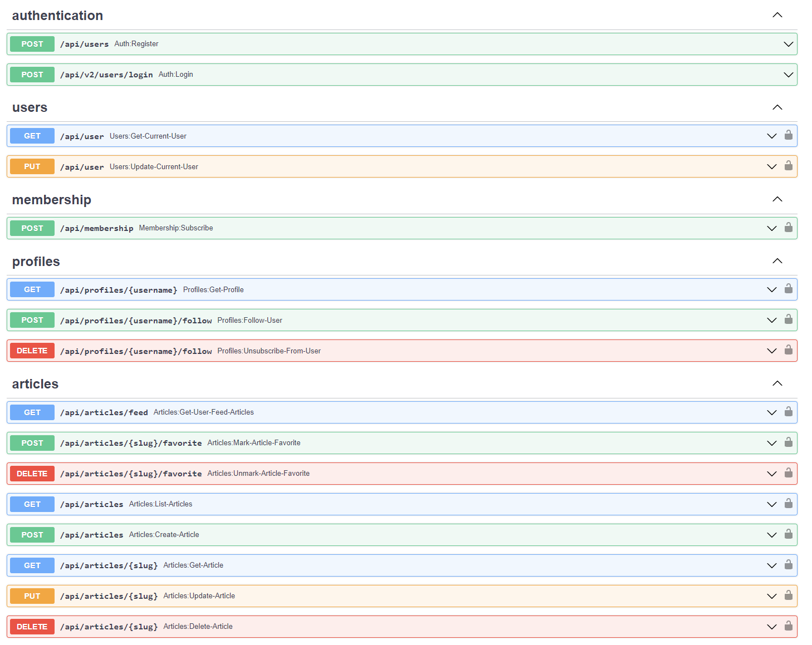Click lock icon for Profiles:Unsubscribe-From-User
Viewport: 812px width, 645px height.
pyautogui.click(x=789, y=350)
